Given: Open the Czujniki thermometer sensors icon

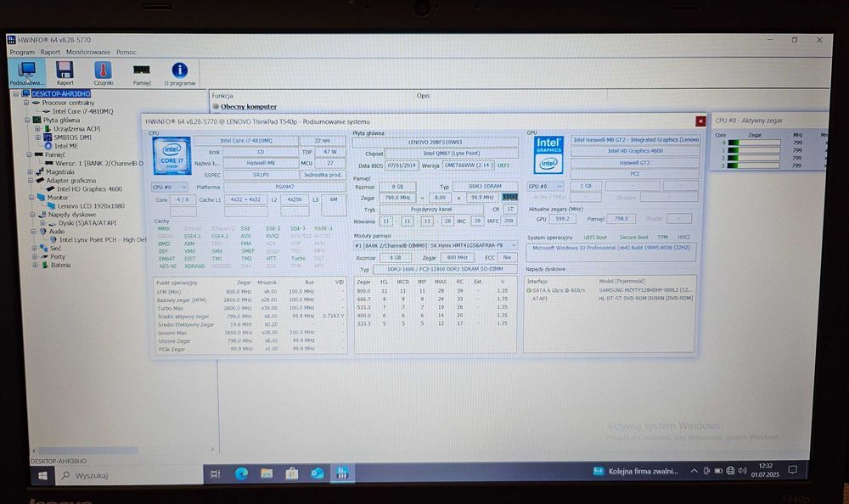Looking at the screenshot, I should click(x=103, y=72).
